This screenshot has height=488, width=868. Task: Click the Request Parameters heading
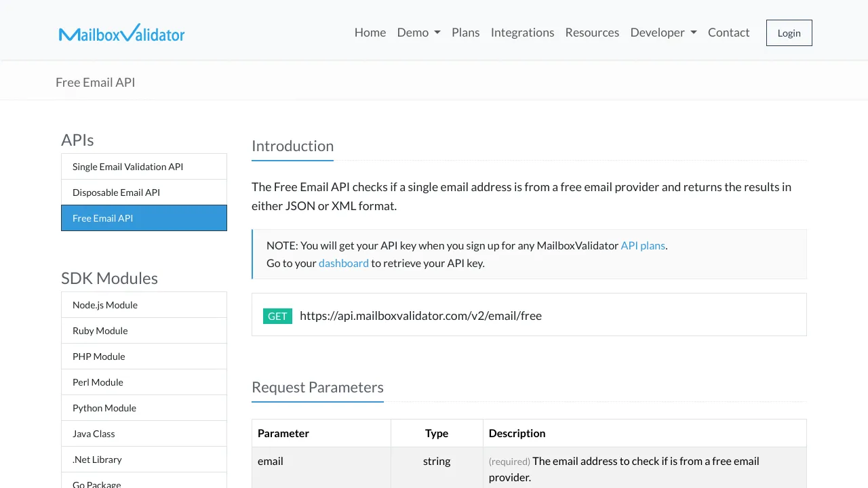317,387
